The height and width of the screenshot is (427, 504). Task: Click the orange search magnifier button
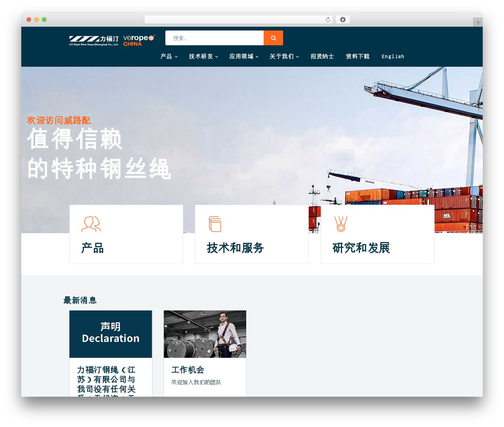pos(273,38)
